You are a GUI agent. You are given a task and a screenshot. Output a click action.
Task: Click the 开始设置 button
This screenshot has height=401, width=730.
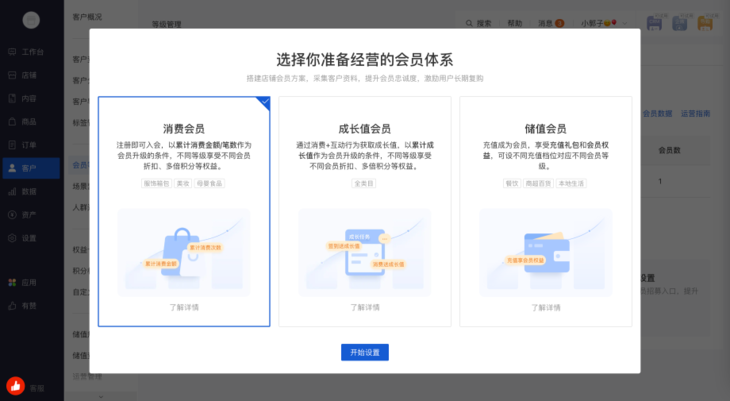[365, 353]
